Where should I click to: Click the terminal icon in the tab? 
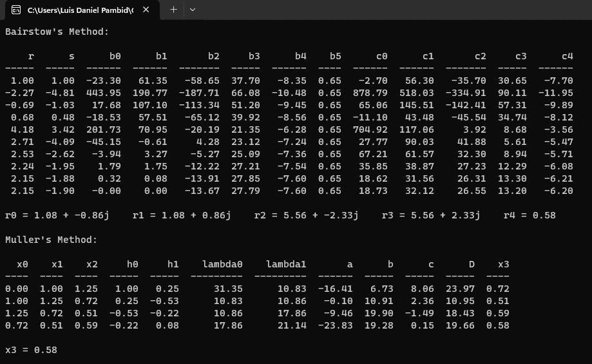coord(16,10)
